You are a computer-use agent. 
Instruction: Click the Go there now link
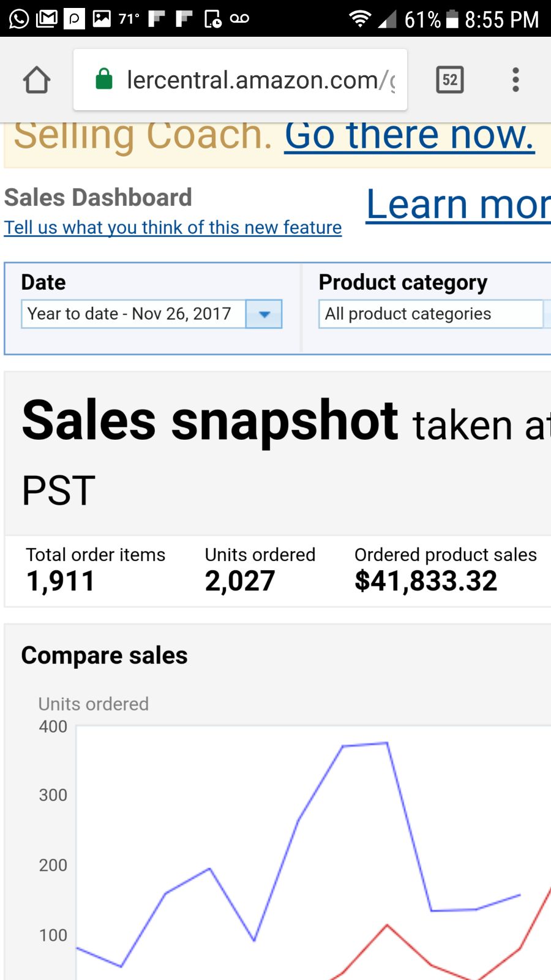[409, 135]
